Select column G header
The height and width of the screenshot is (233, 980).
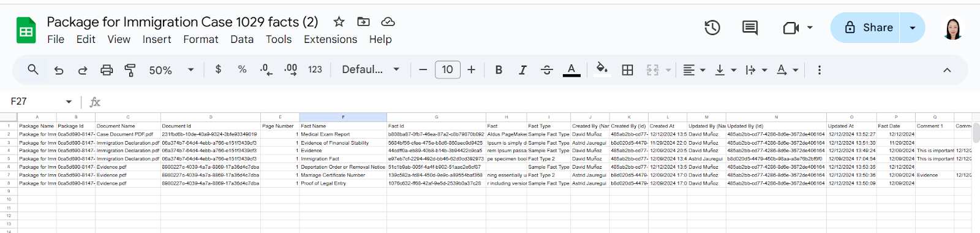coord(437,116)
